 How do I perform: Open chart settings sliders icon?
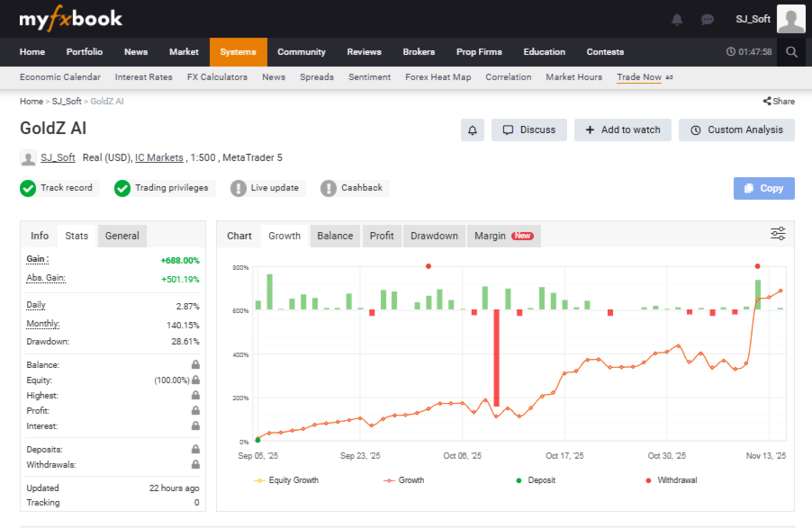point(778,234)
